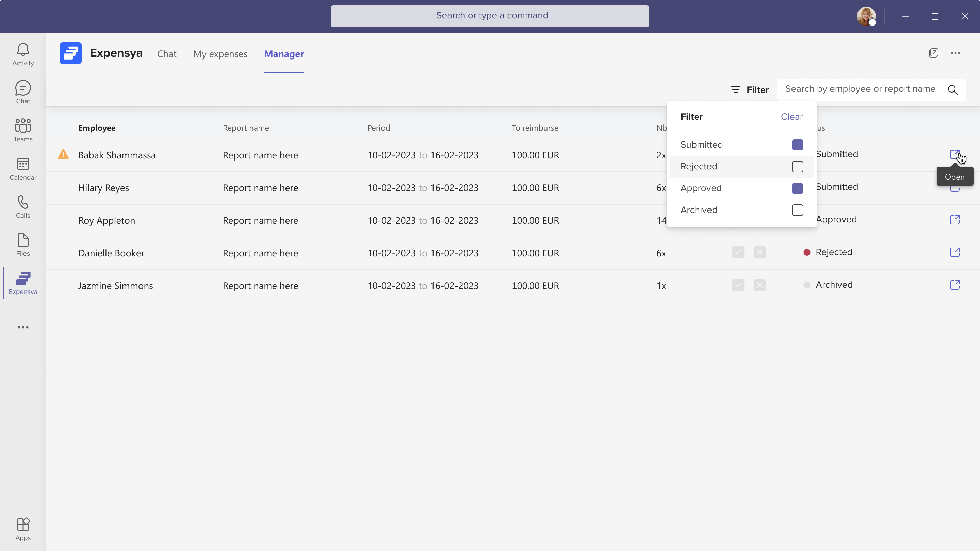Viewport: 980px width, 551px height.
Task: Switch to the My expenses tab
Action: [220, 54]
